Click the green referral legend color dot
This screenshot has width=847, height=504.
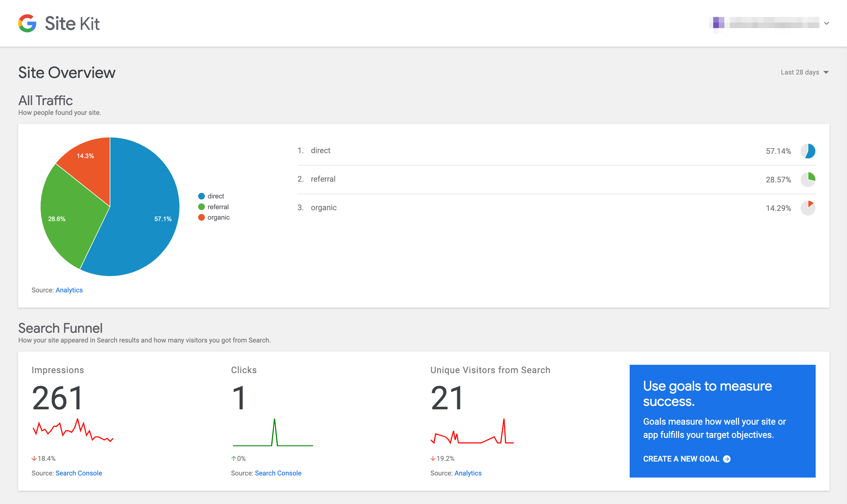pyautogui.click(x=201, y=207)
